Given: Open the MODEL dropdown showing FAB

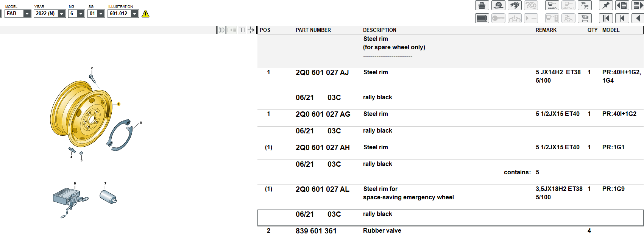Looking at the screenshot, I should [x=27, y=14].
